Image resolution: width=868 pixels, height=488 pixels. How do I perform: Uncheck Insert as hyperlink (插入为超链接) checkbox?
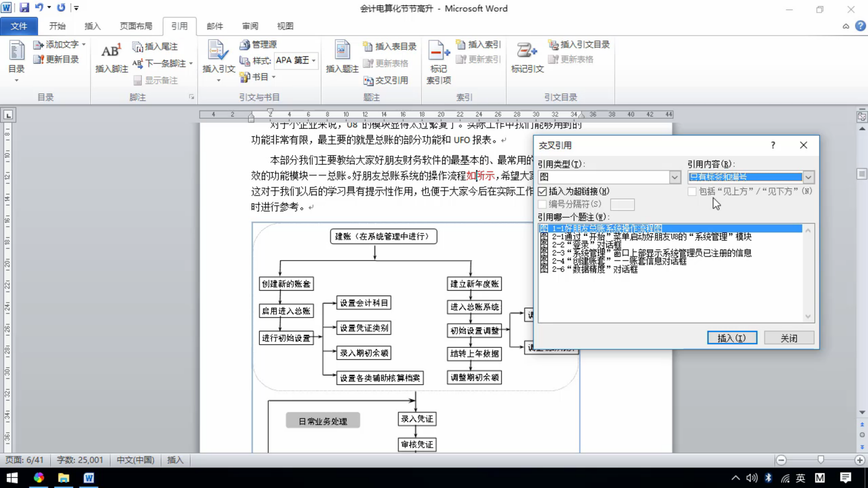tap(542, 192)
